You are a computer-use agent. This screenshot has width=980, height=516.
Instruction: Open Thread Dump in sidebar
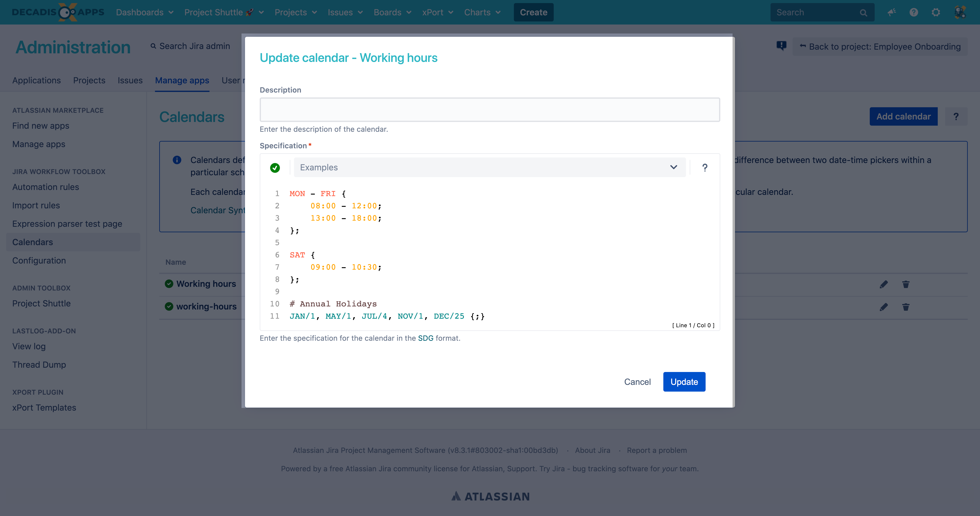click(x=39, y=365)
